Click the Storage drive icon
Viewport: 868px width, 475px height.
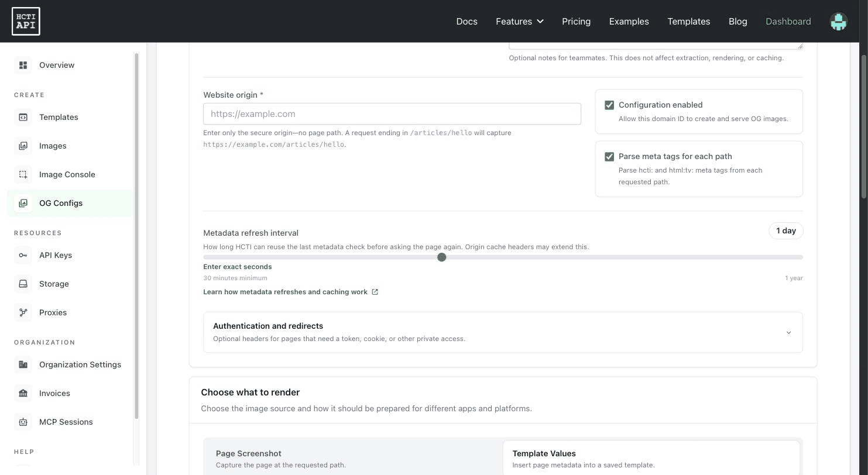coord(23,284)
